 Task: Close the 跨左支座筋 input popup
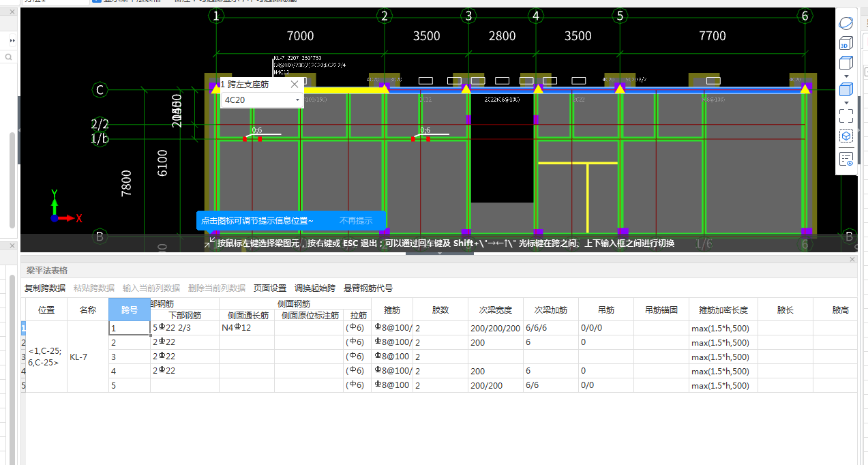pyautogui.click(x=295, y=84)
